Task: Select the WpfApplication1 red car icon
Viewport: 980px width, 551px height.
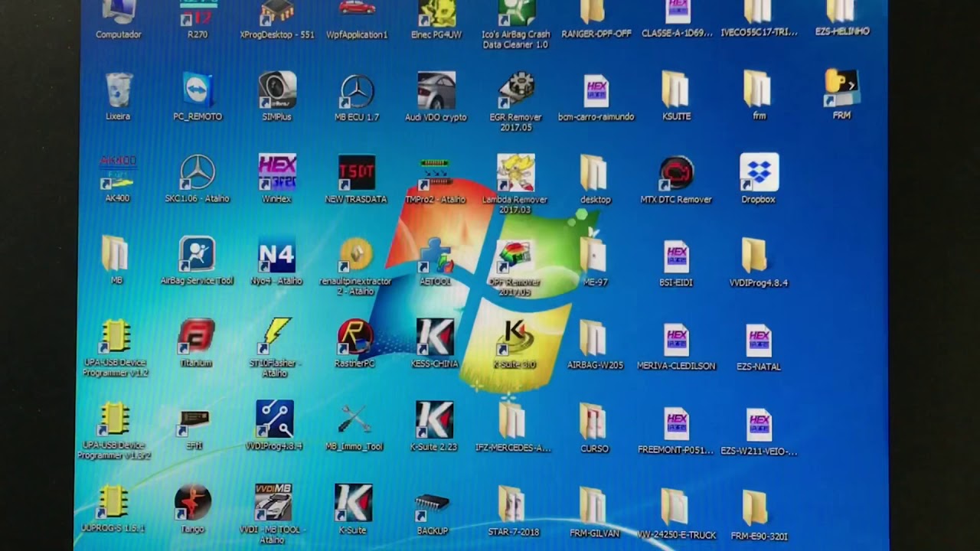Action: pos(357,20)
